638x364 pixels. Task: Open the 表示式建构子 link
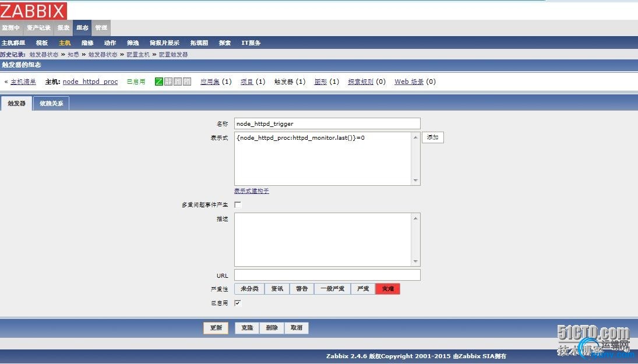point(252,191)
